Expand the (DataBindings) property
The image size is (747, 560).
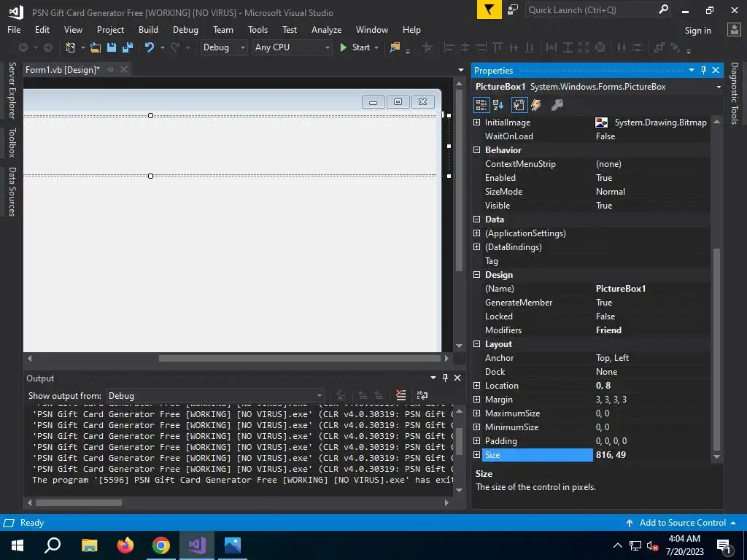[x=477, y=247]
